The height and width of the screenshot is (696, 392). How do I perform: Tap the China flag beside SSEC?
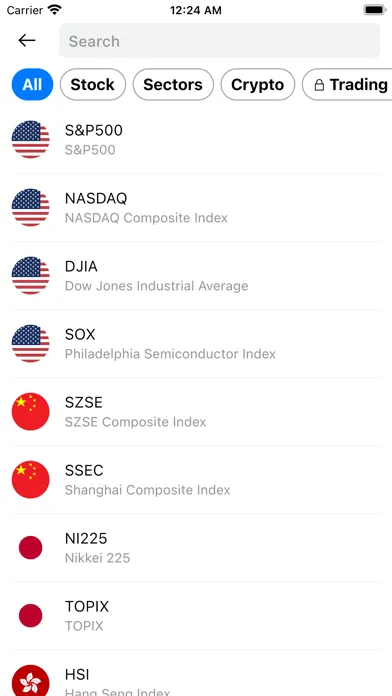pos(31,479)
